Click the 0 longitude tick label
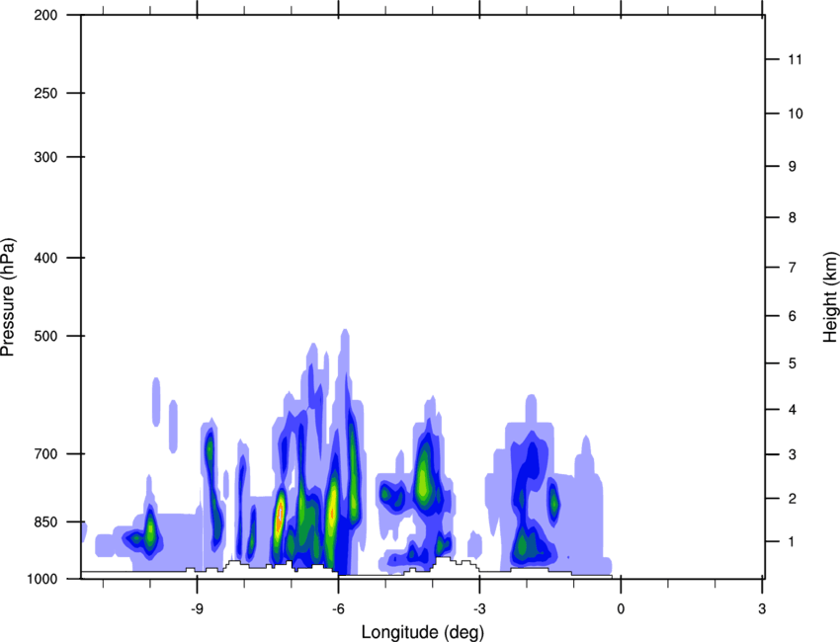The image size is (840, 642). [x=621, y=608]
